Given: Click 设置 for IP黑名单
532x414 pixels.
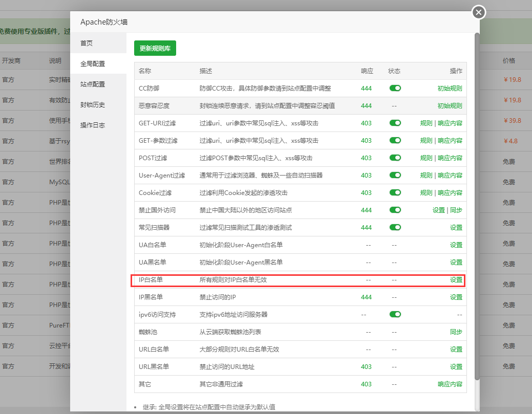Looking at the screenshot, I should tap(456, 297).
